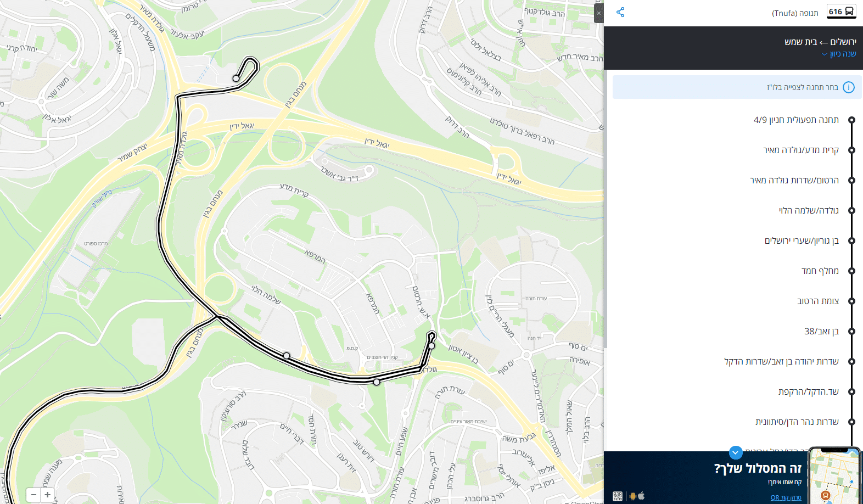Click the Apple icon in the banner
Image resolution: width=863 pixels, height=504 pixels.
[641, 496]
